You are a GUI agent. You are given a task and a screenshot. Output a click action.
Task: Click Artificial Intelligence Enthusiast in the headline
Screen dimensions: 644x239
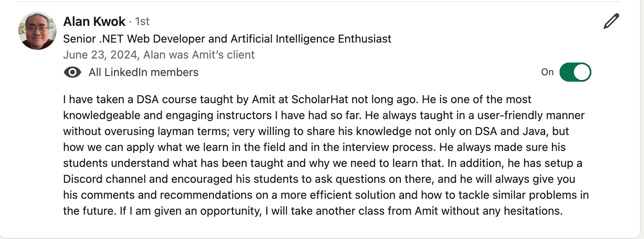(311, 39)
